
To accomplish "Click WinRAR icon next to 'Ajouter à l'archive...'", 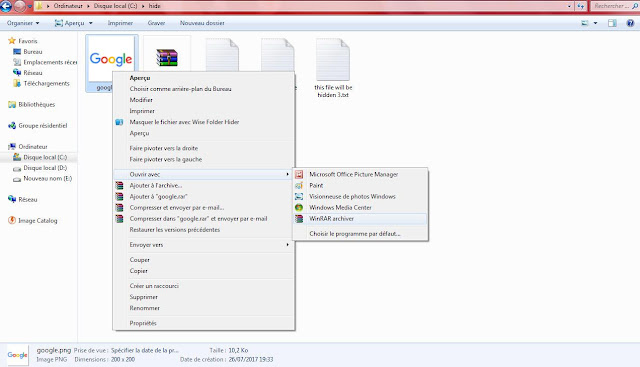I will (119, 185).
